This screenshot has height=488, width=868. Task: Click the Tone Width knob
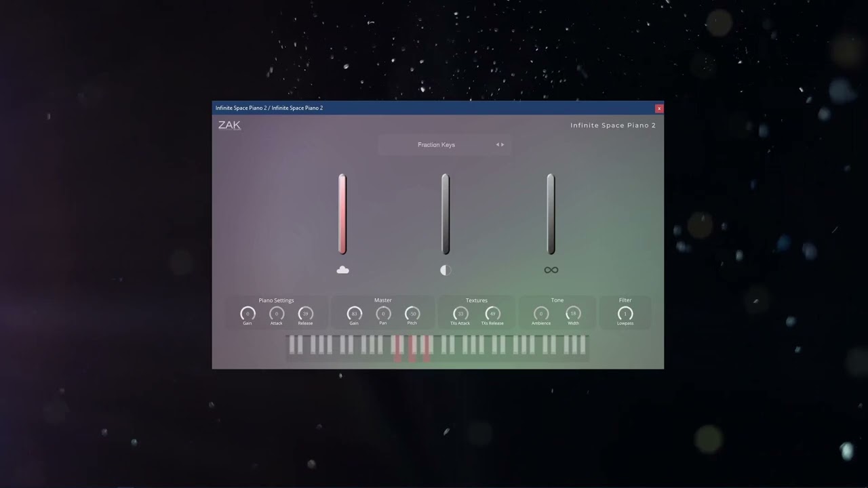[573, 313]
